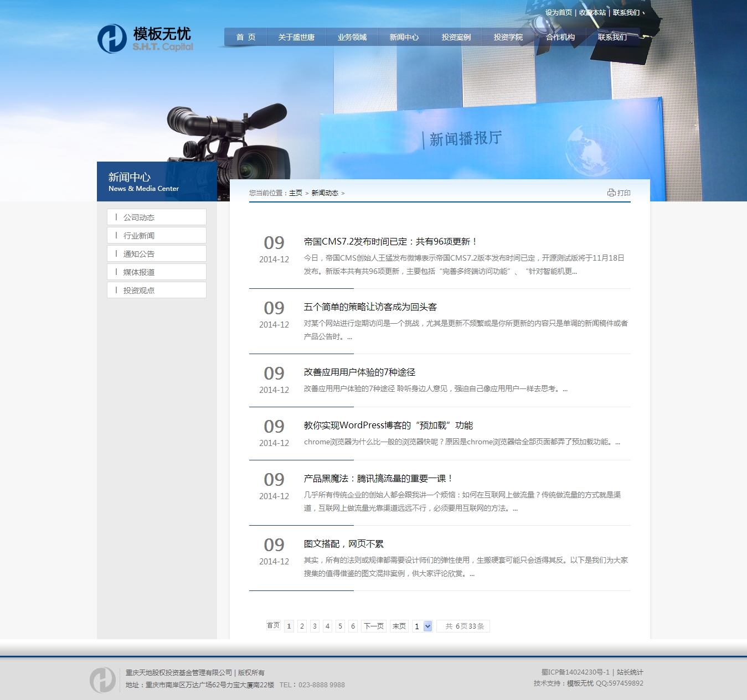Image resolution: width=747 pixels, height=700 pixels.
Task: Open the 新闻中心 navigation menu item
Action: click(404, 37)
